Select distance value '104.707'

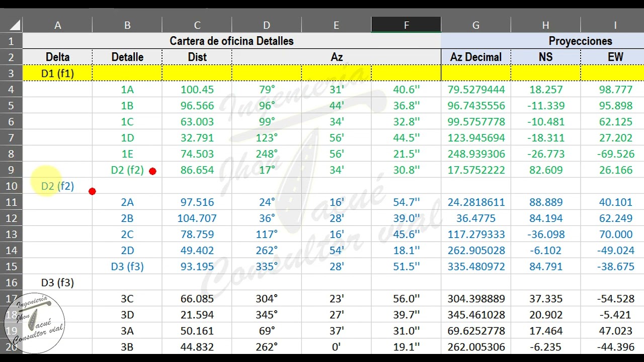(x=197, y=218)
